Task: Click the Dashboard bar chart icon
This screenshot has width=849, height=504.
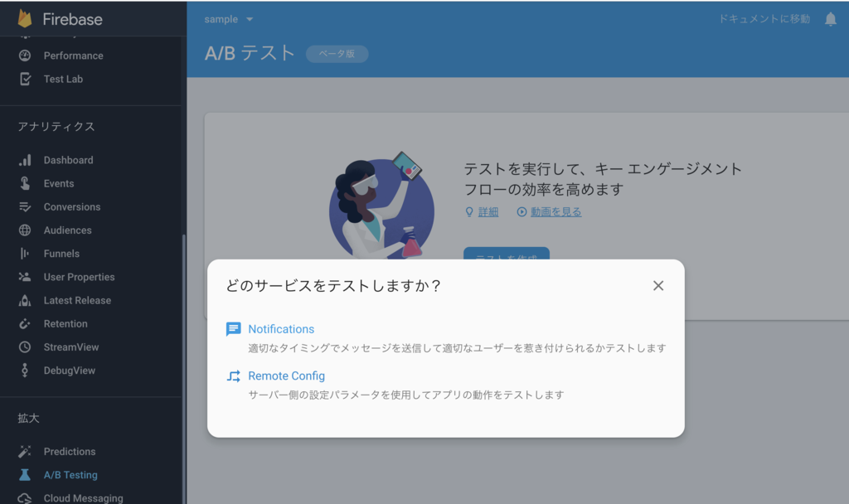Action: [25, 160]
